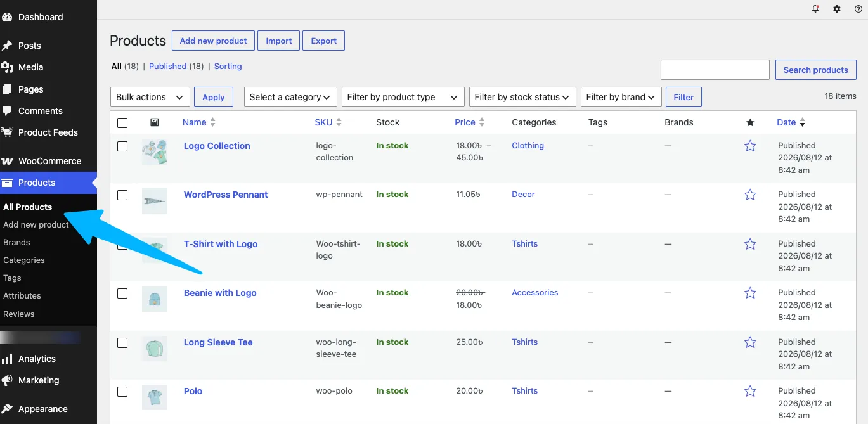Click the Dashboard icon in the sidebar
The height and width of the screenshot is (424, 868).
click(7, 17)
